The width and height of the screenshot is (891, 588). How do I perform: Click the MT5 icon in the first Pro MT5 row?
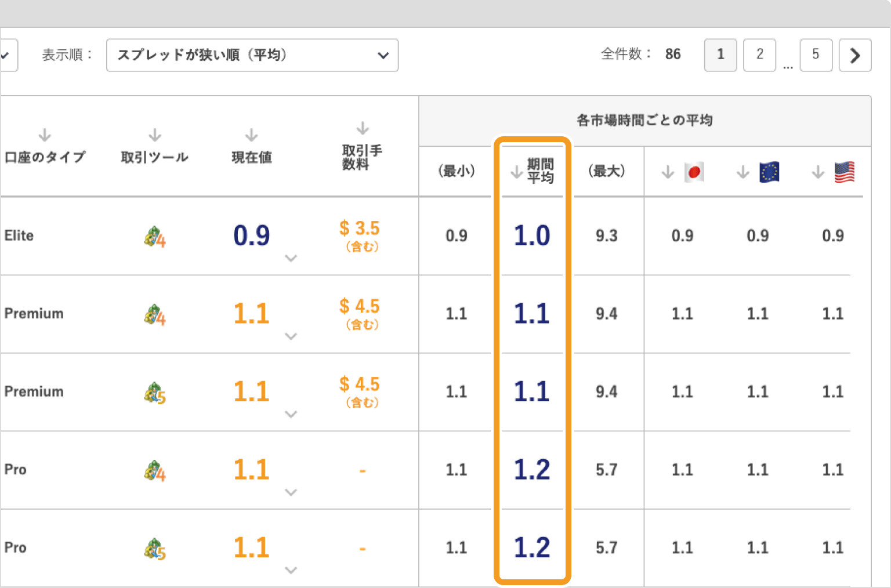154,549
